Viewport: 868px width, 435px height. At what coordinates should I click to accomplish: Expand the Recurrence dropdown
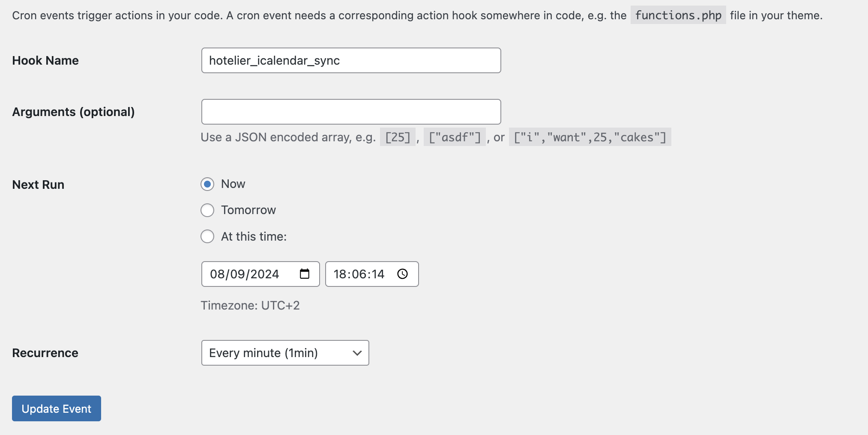tap(285, 353)
